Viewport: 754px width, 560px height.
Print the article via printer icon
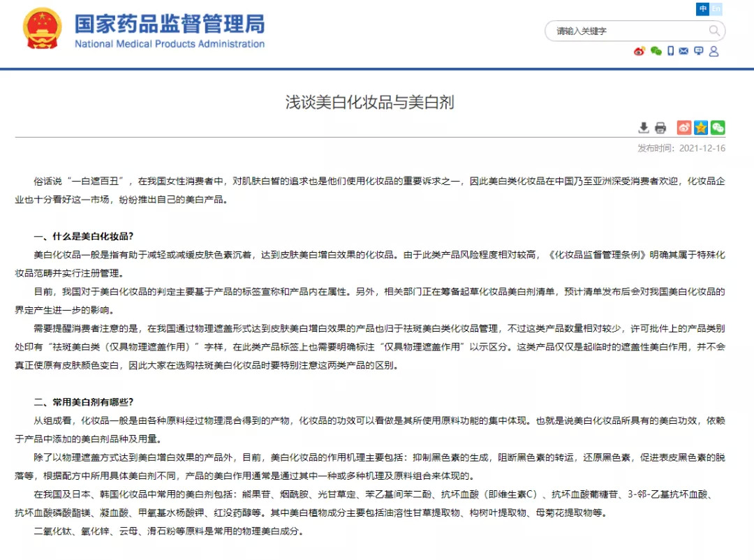click(x=660, y=128)
